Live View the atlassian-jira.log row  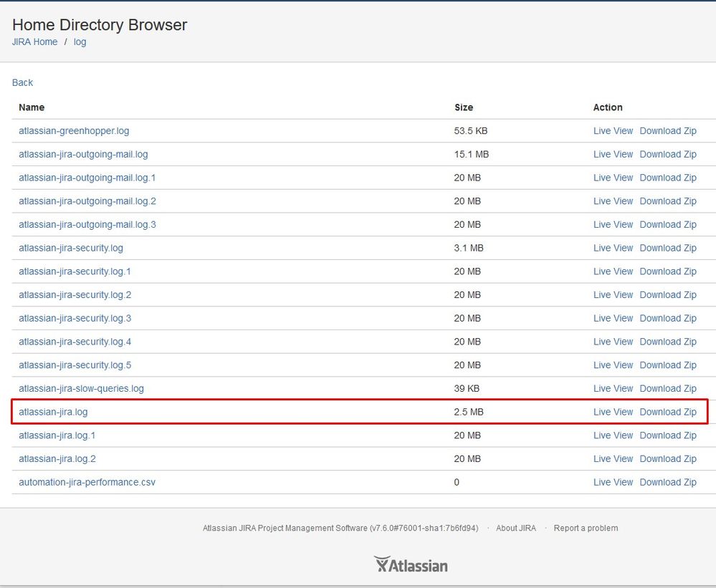point(614,412)
